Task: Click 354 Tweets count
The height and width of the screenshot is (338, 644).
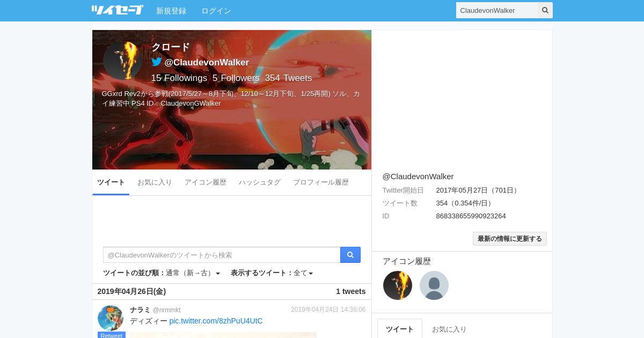Action: click(x=288, y=78)
